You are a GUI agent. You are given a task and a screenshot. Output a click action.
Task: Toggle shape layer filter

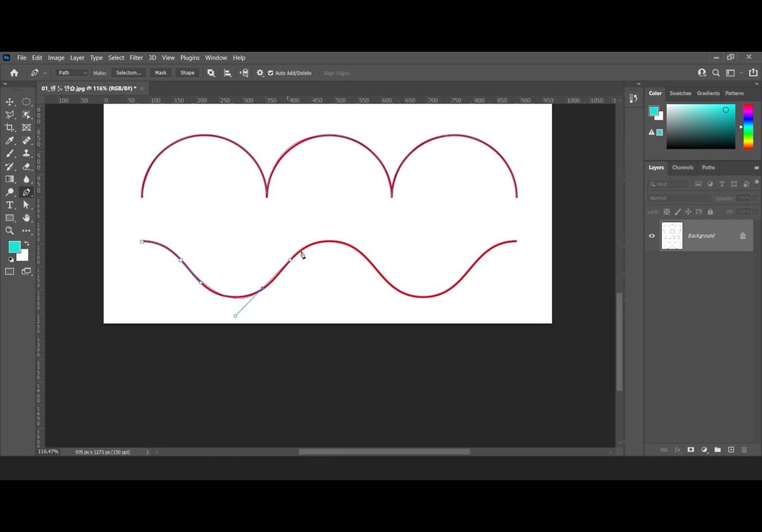click(734, 184)
